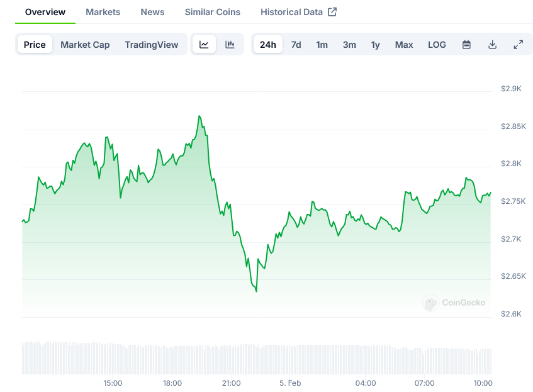
Task: Select the Overview tab
Action: [45, 12]
